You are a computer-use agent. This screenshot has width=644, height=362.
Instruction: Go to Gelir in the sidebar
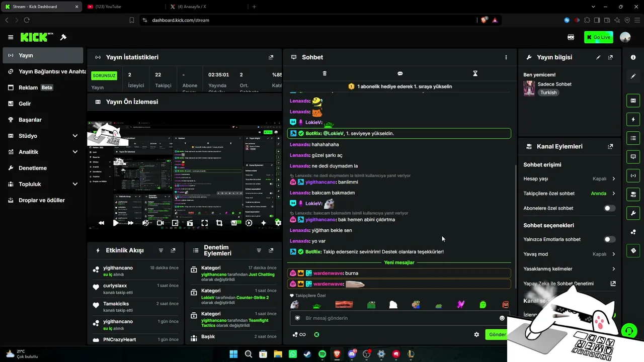coord(43,104)
